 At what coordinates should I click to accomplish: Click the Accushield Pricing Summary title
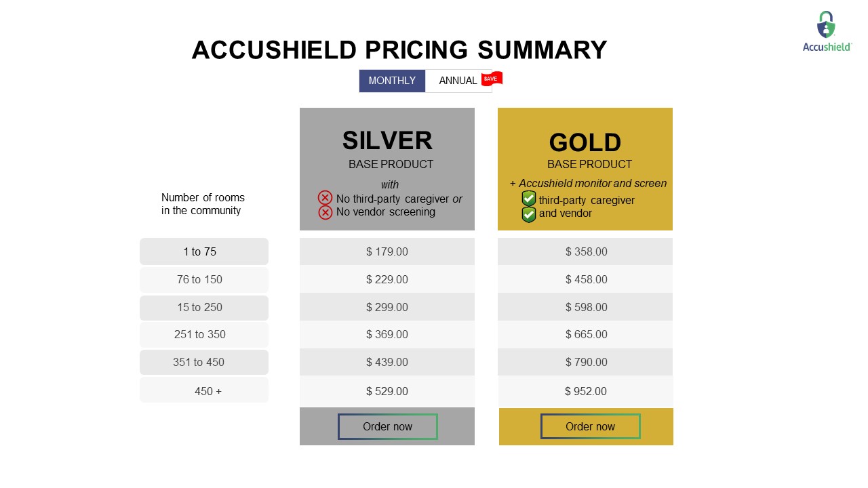399,50
